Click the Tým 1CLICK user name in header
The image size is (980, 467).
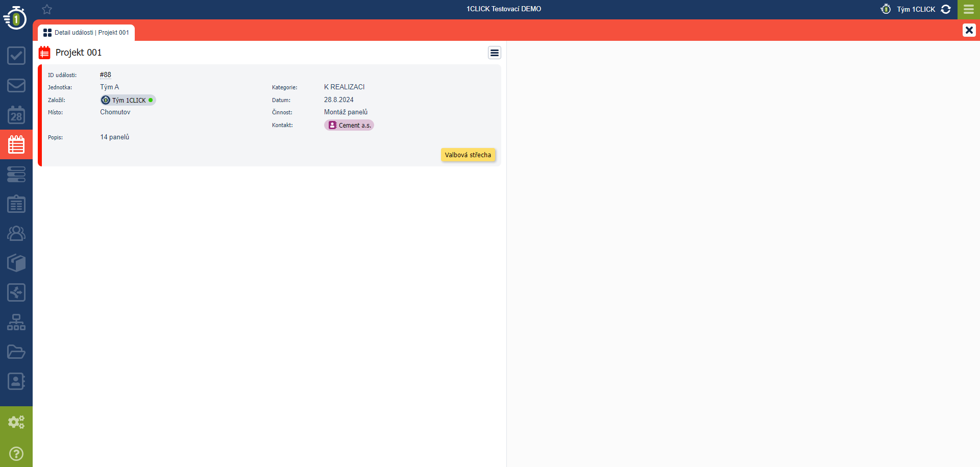[916, 9]
